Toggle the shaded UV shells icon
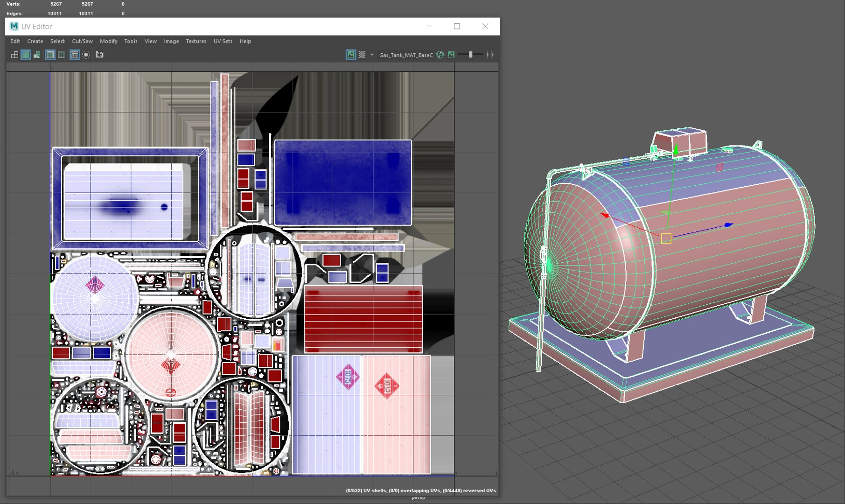This screenshot has width=845, height=504. coord(26,55)
